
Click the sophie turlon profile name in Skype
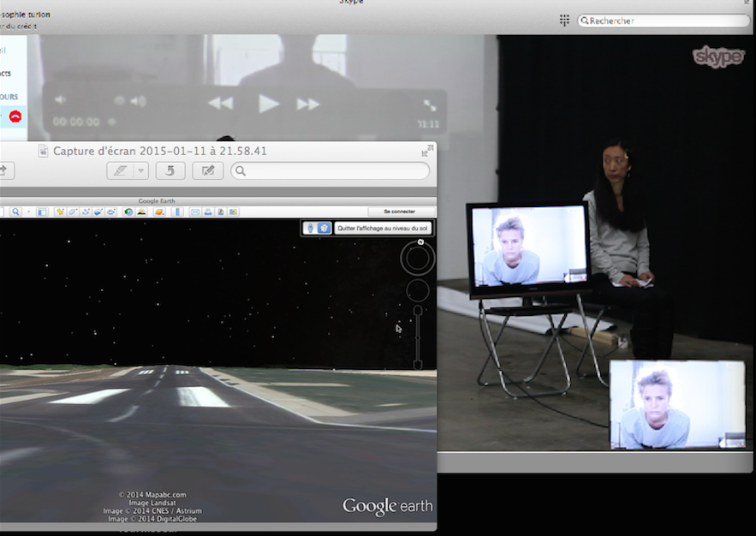click(x=25, y=15)
